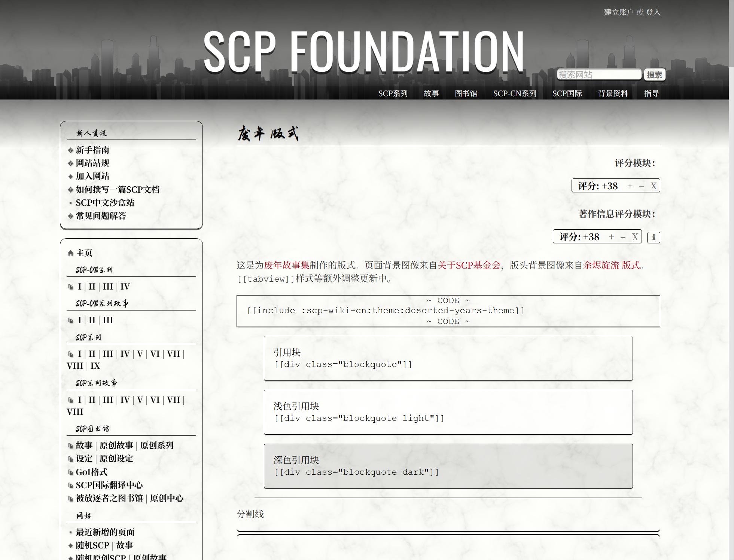Open SCP系列 top navigation menu
This screenshot has width=734, height=560.
click(393, 93)
